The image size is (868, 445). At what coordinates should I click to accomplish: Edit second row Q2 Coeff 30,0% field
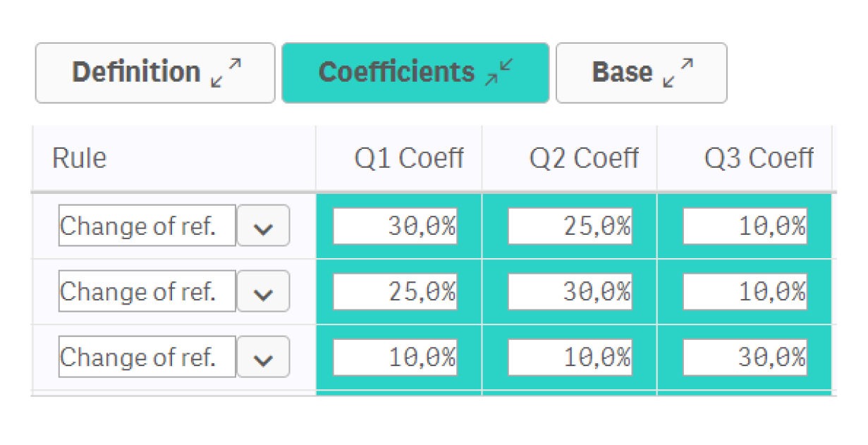click(570, 292)
